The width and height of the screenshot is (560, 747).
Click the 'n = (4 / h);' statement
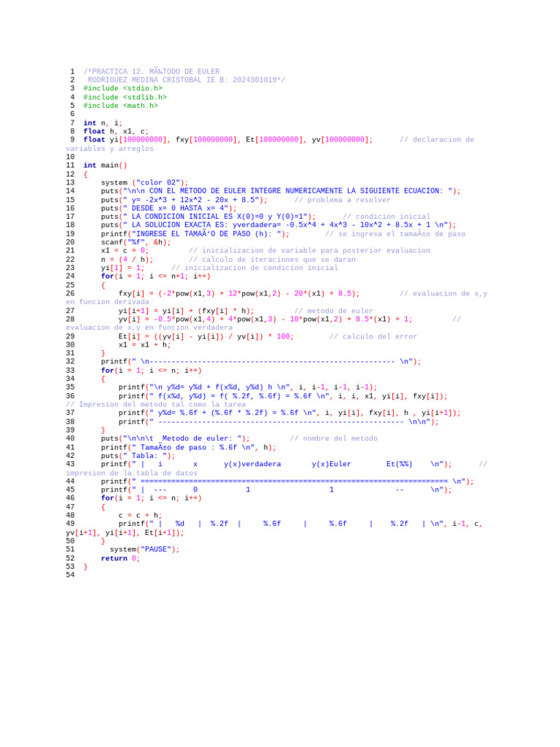(x=127, y=260)
